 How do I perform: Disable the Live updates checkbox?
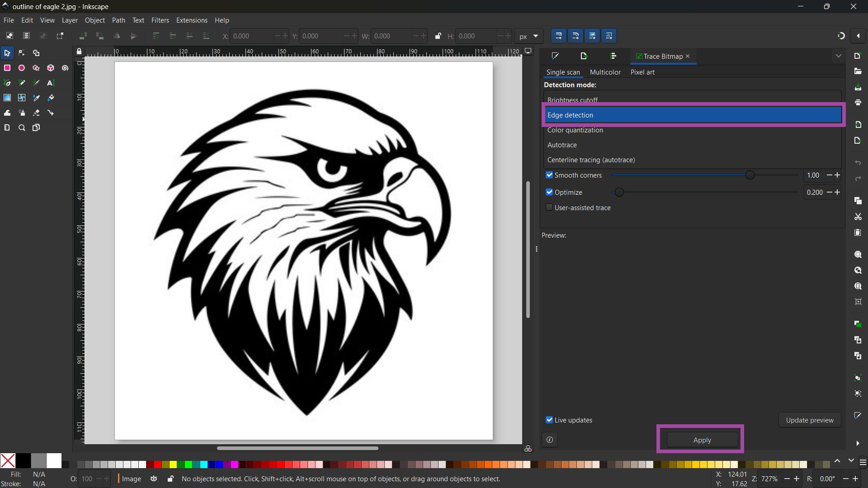tap(549, 420)
